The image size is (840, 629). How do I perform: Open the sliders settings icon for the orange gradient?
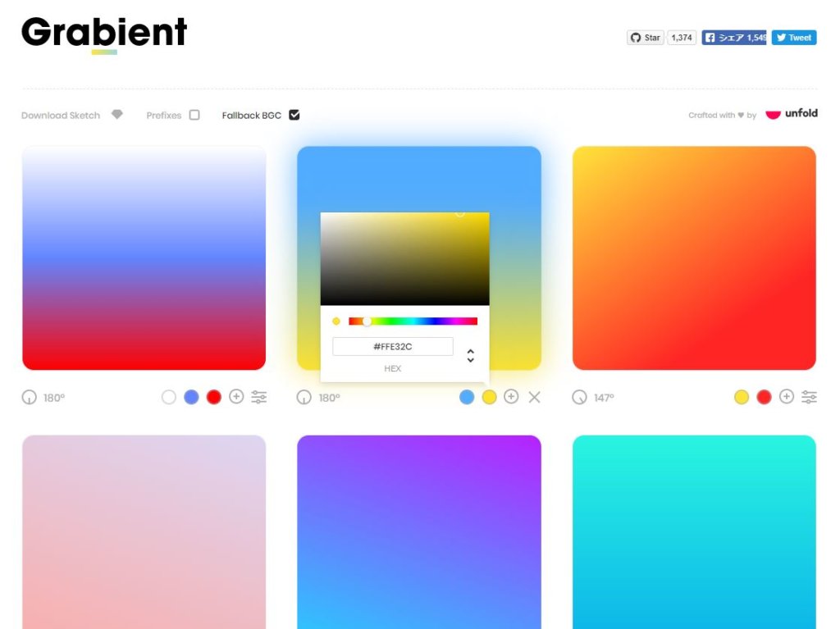(809, 397)
